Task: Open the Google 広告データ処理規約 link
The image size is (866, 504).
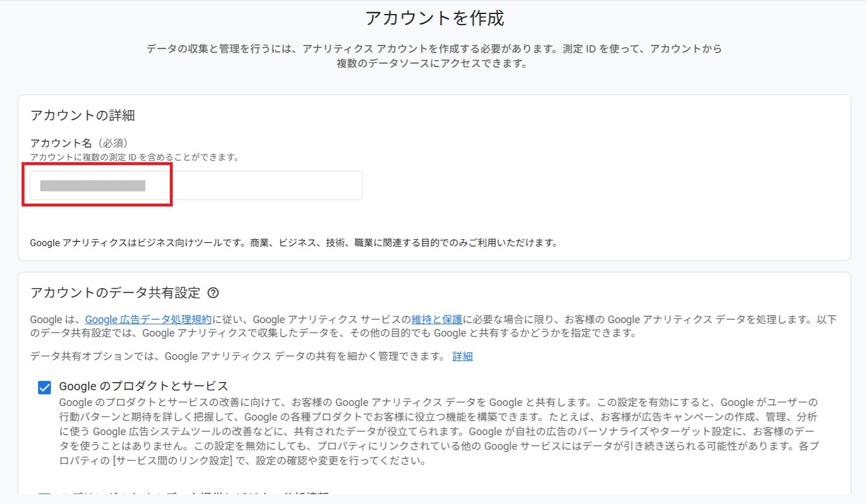Action: click(x=148, y=320)
